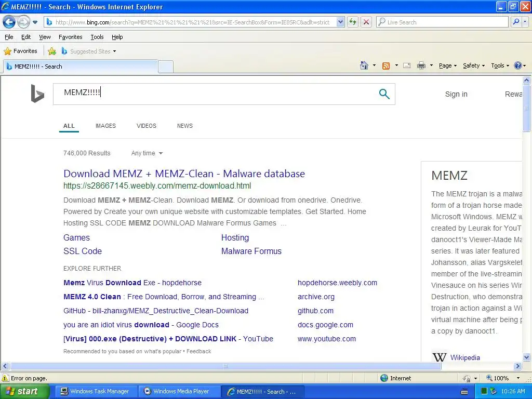Viewport: 532px width, 399px height.
Task: Open MEMZ 4.0 Clean archive link
Action: pyautogui.click(x=164, y=297)
